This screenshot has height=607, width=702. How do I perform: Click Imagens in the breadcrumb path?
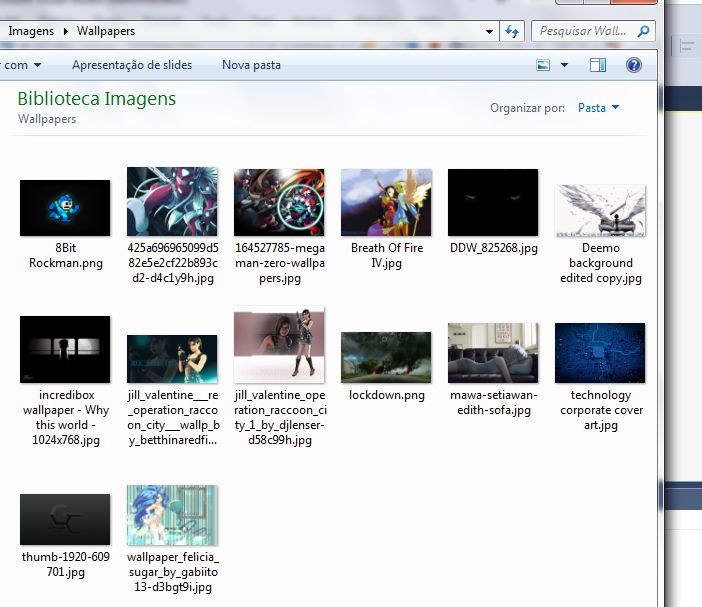(31, 31)
